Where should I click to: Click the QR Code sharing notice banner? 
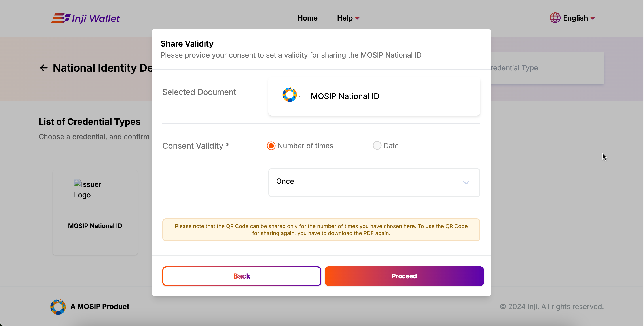[321, 230]
